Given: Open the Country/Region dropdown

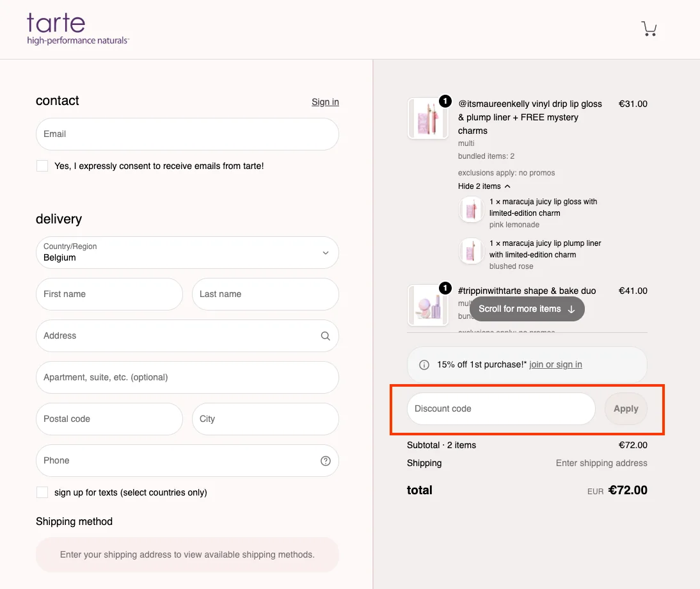Looking at the screenshot, I should pyautogui.click(x=187, y=252).
